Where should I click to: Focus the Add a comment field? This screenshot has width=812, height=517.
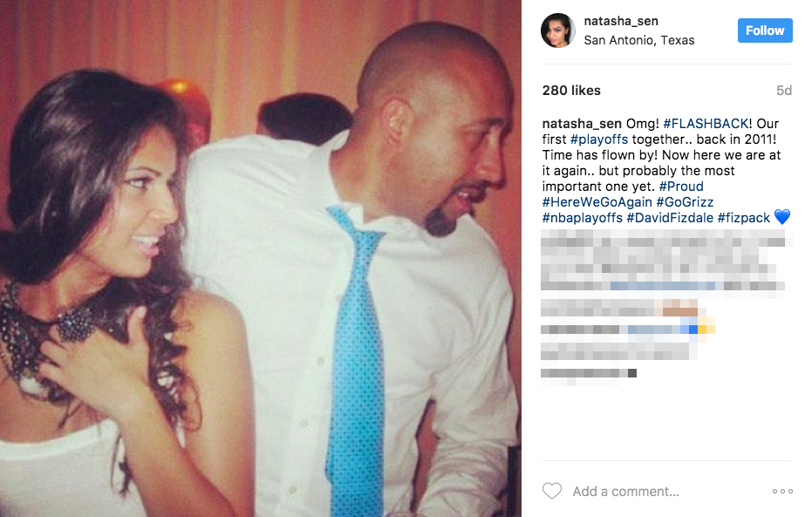pyautogui.click(x=625, y=491)
